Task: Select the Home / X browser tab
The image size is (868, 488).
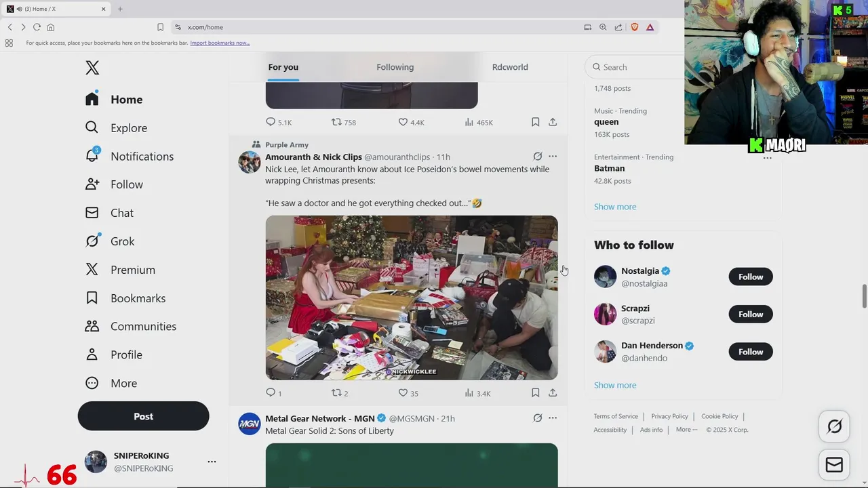Action: click(x=56, y=9)
